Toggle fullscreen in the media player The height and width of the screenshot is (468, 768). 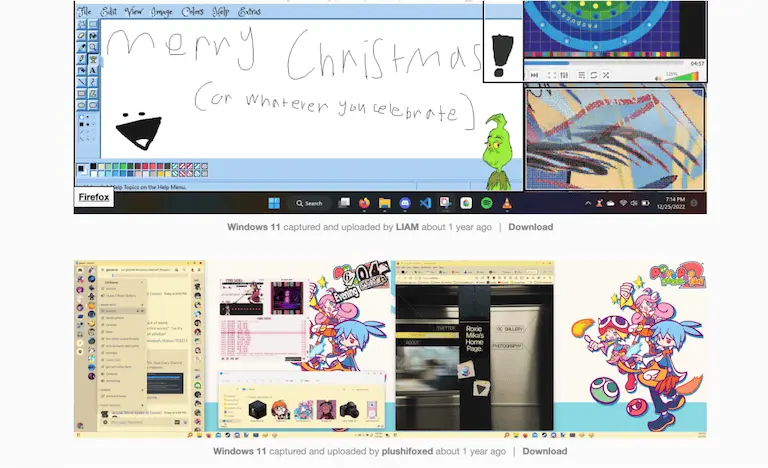click(552, 75)
